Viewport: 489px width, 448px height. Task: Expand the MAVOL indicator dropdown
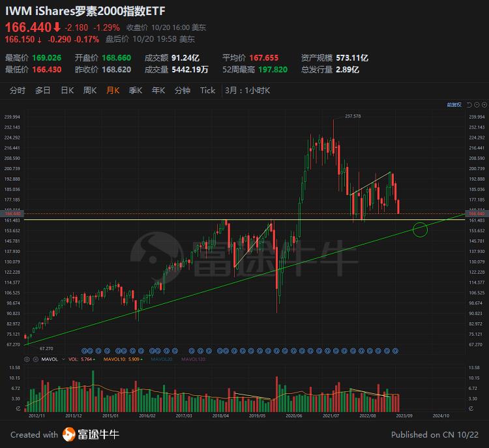[64, 359]
